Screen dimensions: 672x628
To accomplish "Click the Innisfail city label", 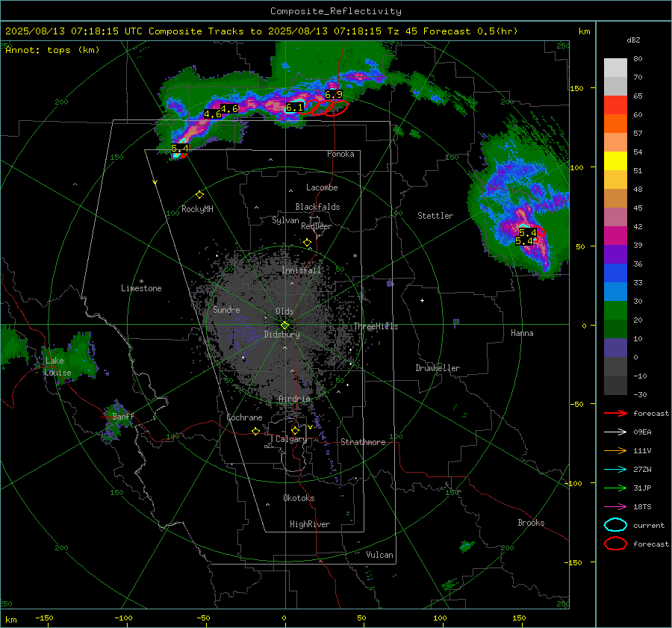I will click(x=301, y=270).
